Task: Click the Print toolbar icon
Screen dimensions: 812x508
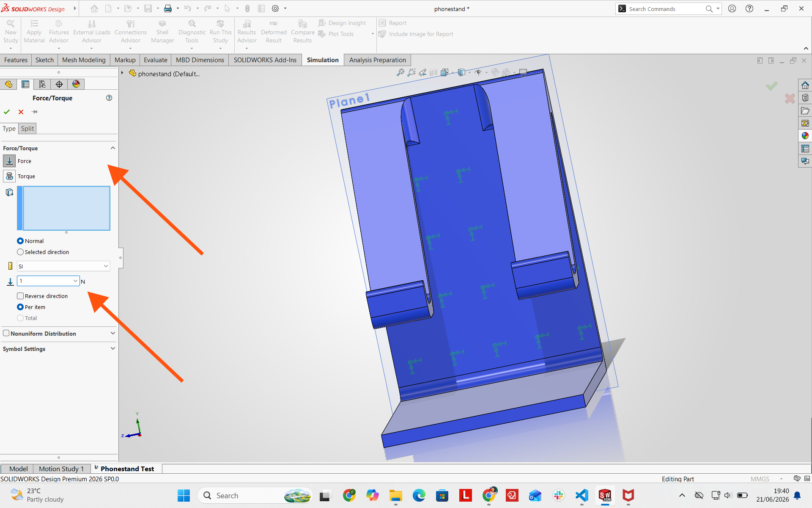Action: [168, 8]
